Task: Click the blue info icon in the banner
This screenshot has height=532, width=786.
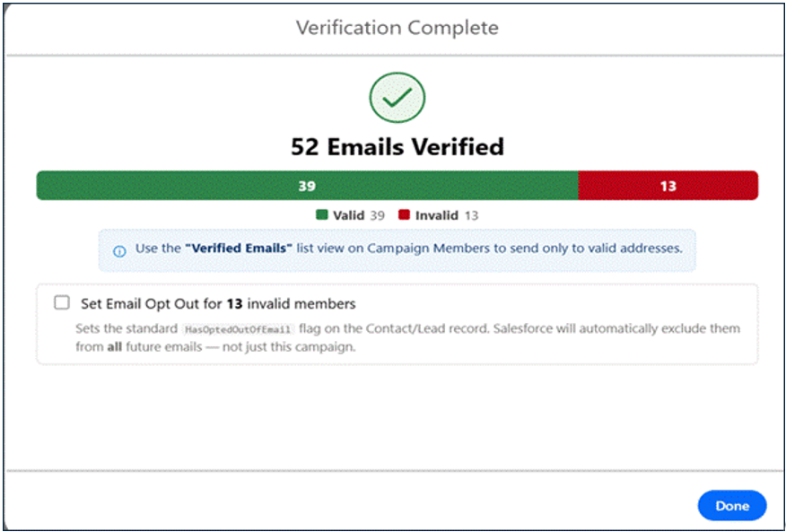Action: (x=119, y=251)
